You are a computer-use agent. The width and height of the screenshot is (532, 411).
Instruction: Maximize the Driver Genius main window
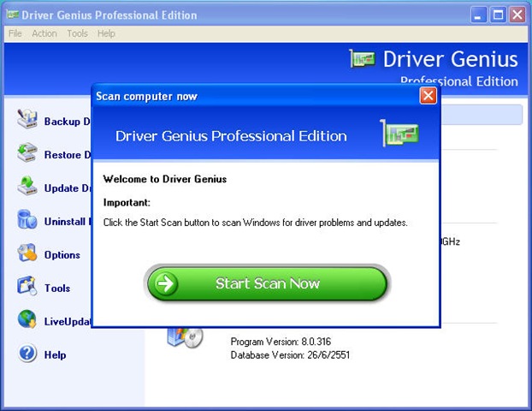[498, 15]
